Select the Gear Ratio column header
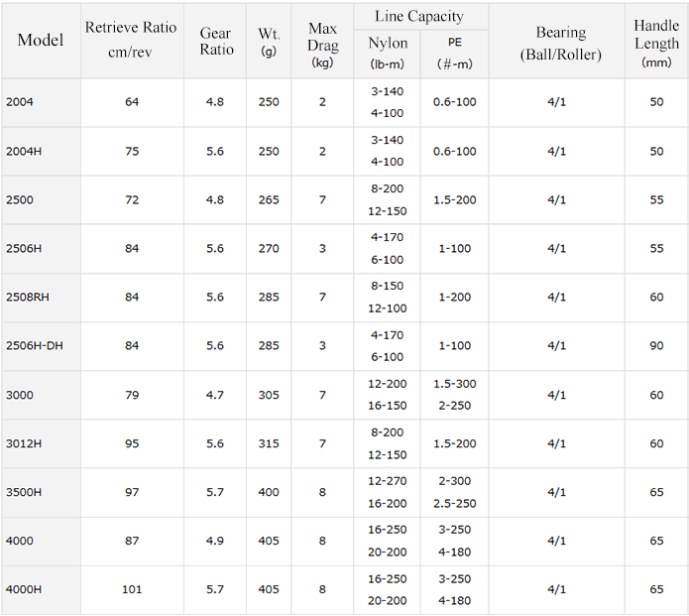689x616 pixels. point(215,41)
